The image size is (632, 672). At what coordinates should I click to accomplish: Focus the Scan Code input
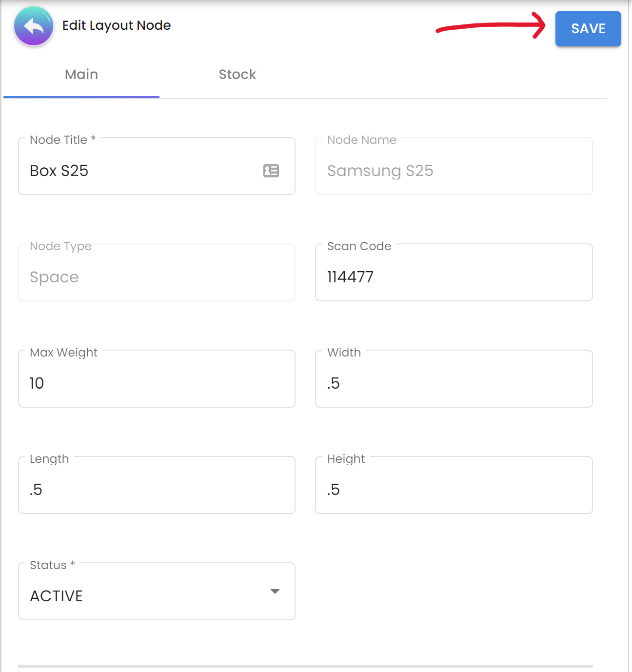click(454, 277)
